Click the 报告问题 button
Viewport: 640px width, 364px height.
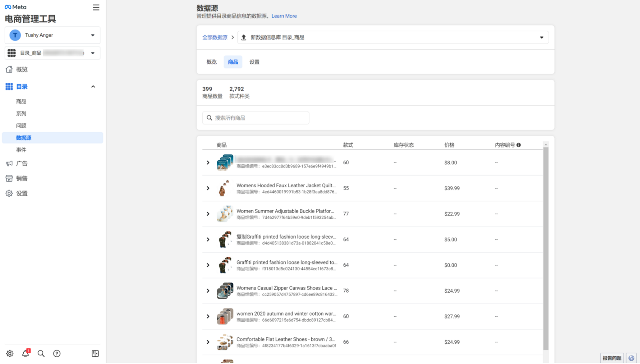click(x=611, y=358)
